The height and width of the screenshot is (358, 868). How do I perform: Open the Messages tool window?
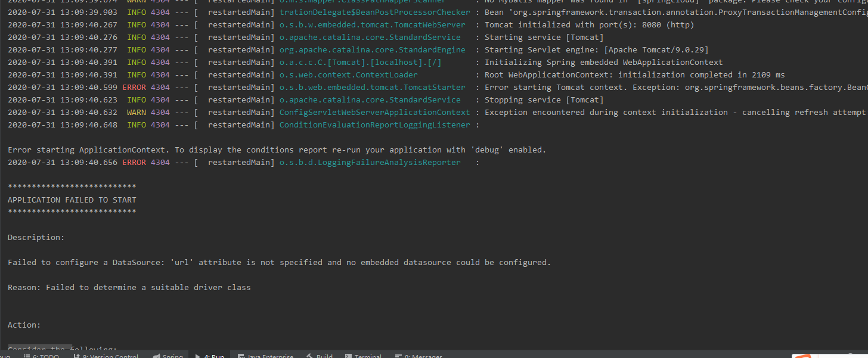pyautogui.click(x=419, y=355)
